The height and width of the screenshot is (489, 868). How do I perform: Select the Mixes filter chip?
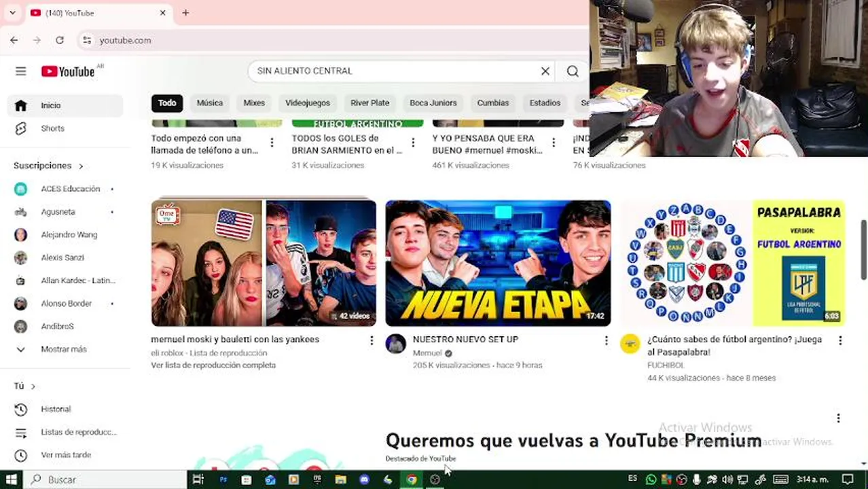click(254, 103)
